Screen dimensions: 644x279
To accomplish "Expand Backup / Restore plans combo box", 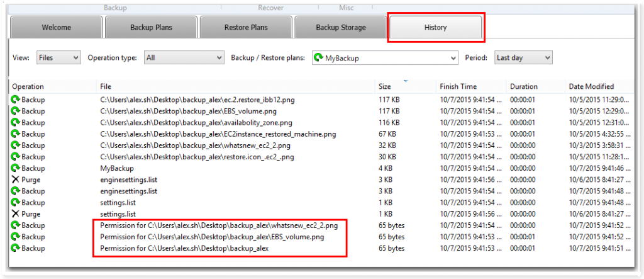I will pos(385,58).
